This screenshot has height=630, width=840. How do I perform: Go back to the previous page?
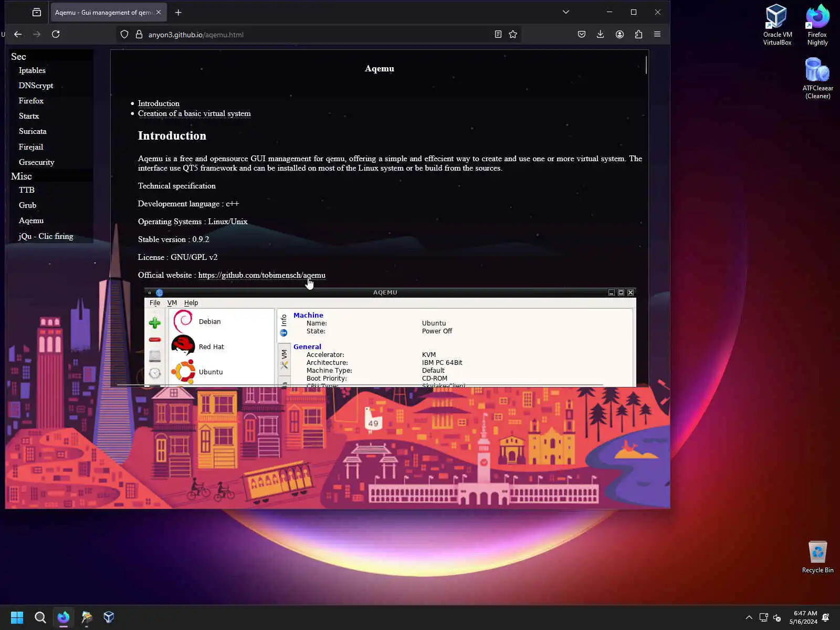point(18,34)
